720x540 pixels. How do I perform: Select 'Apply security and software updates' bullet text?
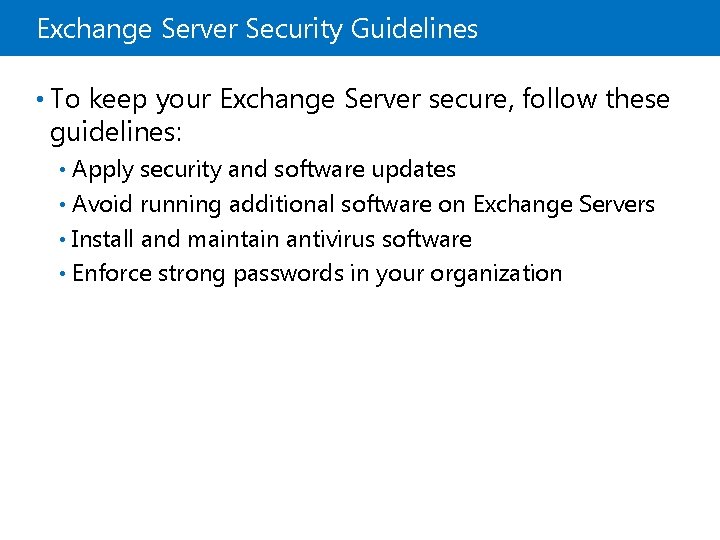tap(264, 170)
